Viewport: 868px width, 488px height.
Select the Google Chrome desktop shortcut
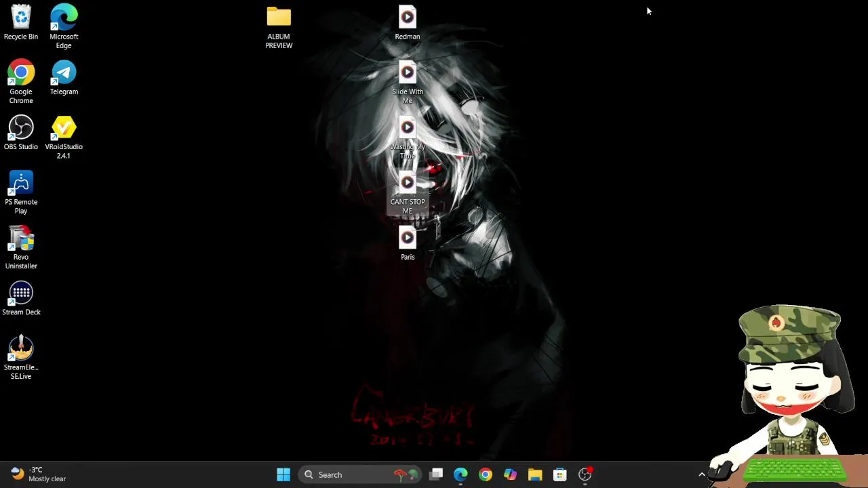(x=21, y=83)
